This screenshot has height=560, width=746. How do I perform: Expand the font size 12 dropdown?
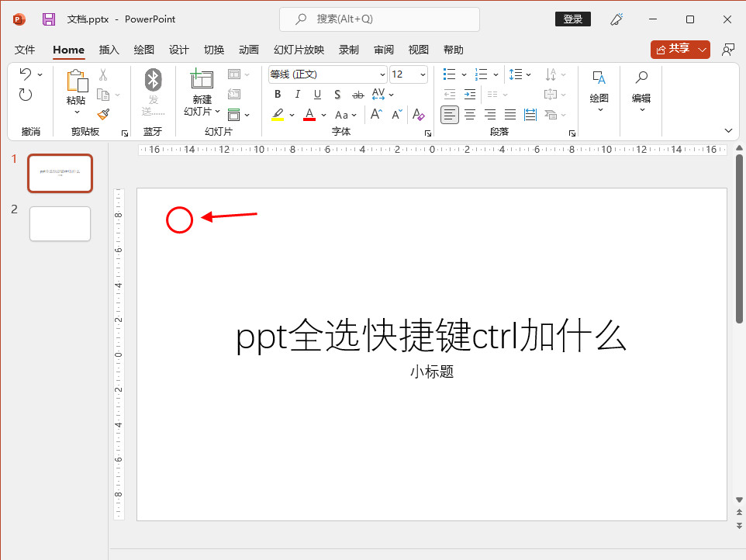[423, 74]
